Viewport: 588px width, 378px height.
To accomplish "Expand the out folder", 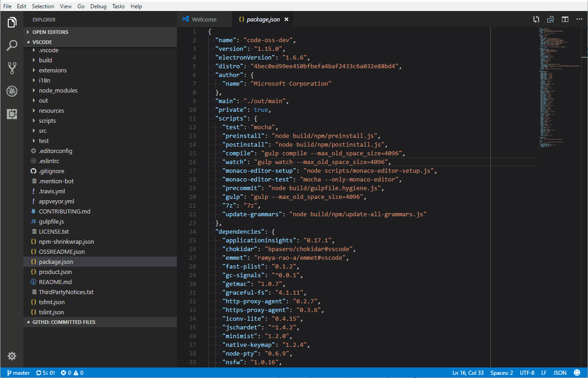I will pos(100,100).
